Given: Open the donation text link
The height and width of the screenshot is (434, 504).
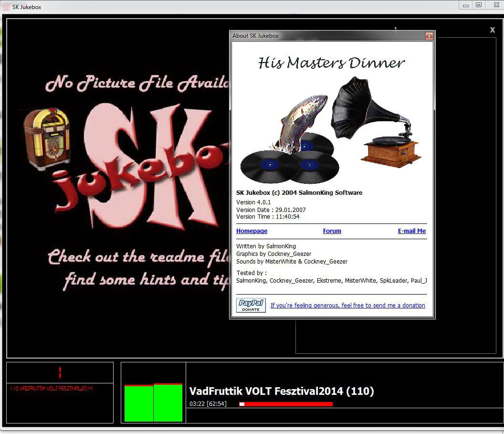Looking at the screenshot, I should pyautogui.click(x=348, y=306).
